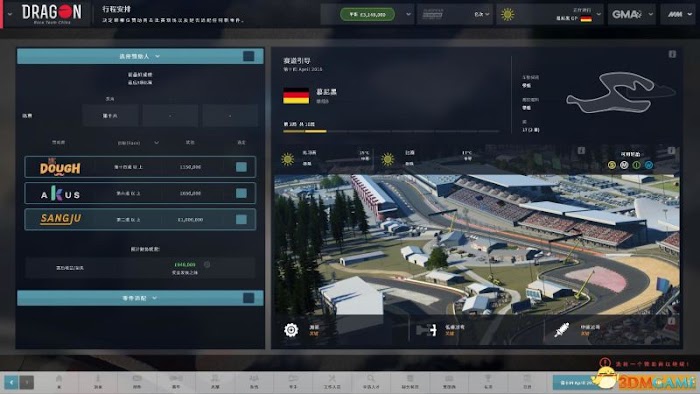Select the blue wet tyre compound icon
The height and width of the screenshot is (394, 700).
point(649,165)
